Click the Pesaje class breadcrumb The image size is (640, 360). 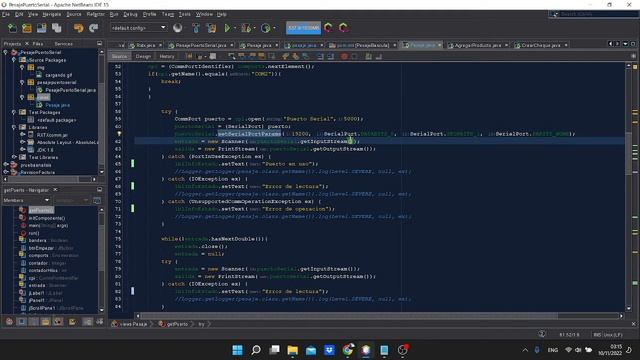[133, 324]
